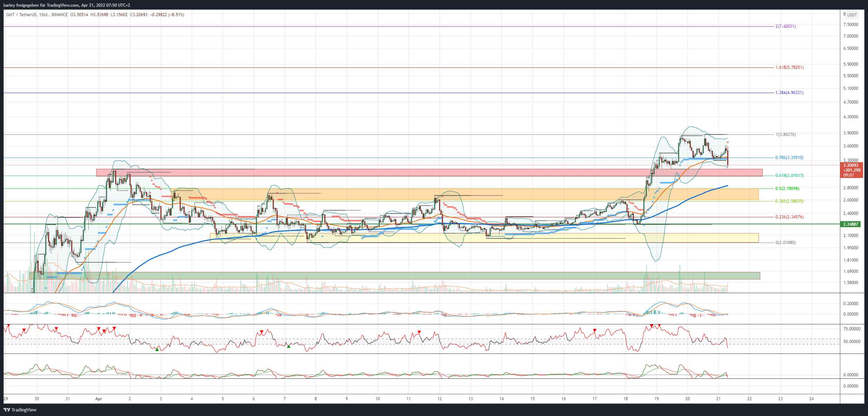The height and width of the screenshot is (416, 868).
Task: Click the low value L3.15602
Action: click(x=119, y=15)
